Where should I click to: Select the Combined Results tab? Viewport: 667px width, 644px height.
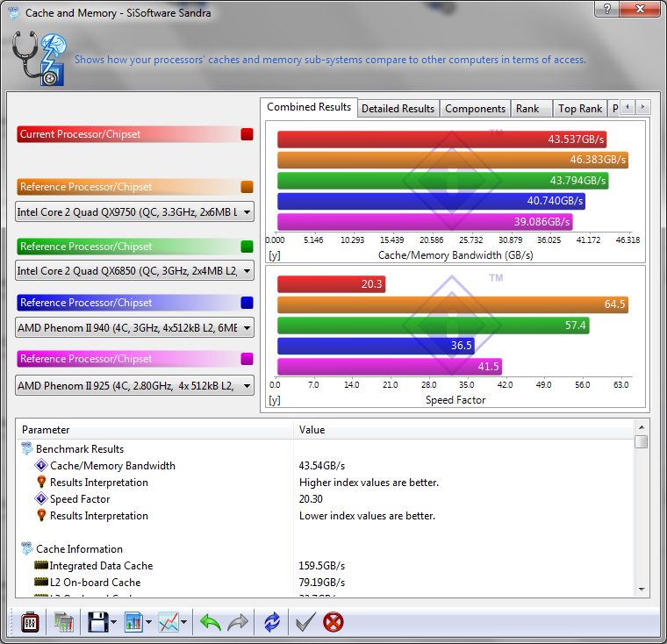click(x=309, y=107)
